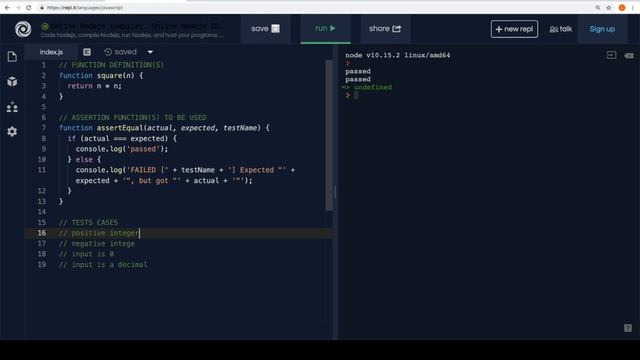The image size is (640, 360).
Task: Open the Packages cube icon
Action: coord(12,82)
